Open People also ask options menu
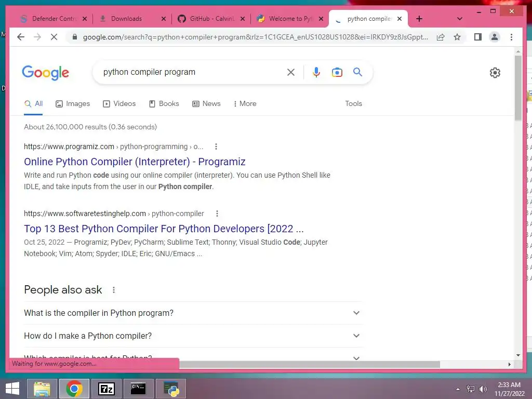 (x=114, y=290)
